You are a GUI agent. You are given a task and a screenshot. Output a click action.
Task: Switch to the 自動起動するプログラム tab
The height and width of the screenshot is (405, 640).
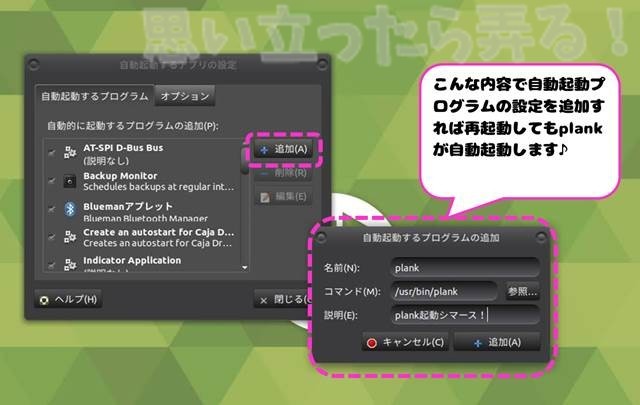click(95, 96)
